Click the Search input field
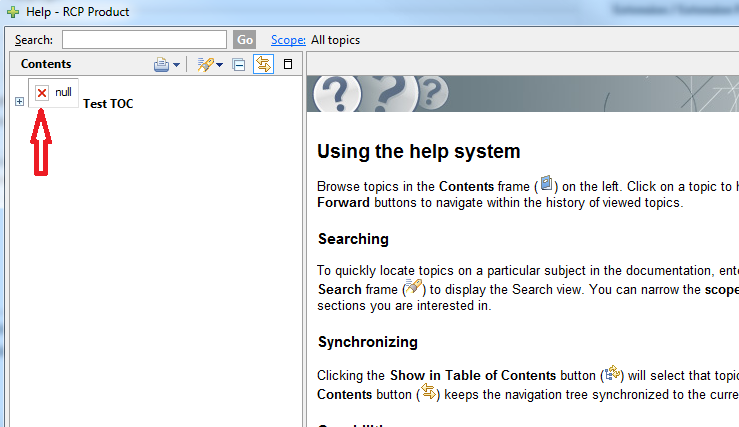 click(144, 40)
